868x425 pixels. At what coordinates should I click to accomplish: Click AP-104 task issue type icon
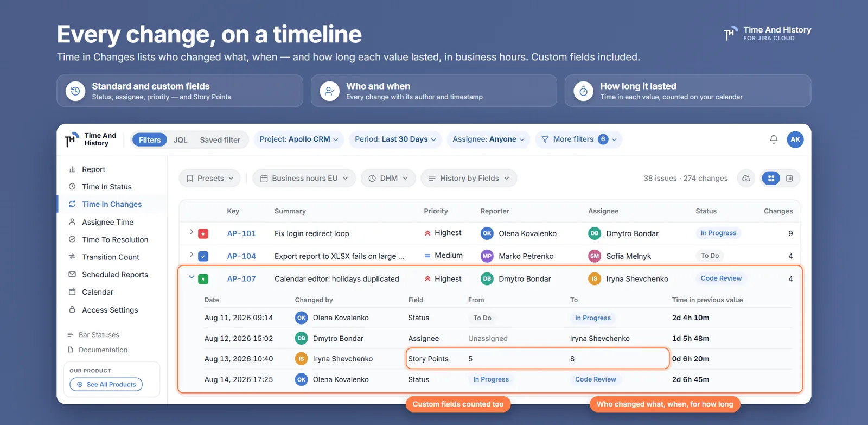[x=203, y=256]
